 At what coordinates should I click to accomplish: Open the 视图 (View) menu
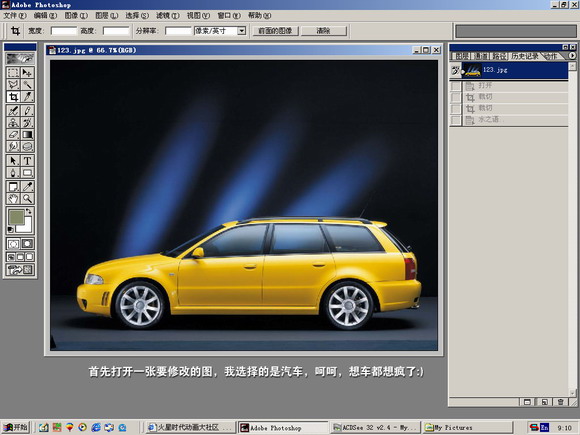click(198, 16)
